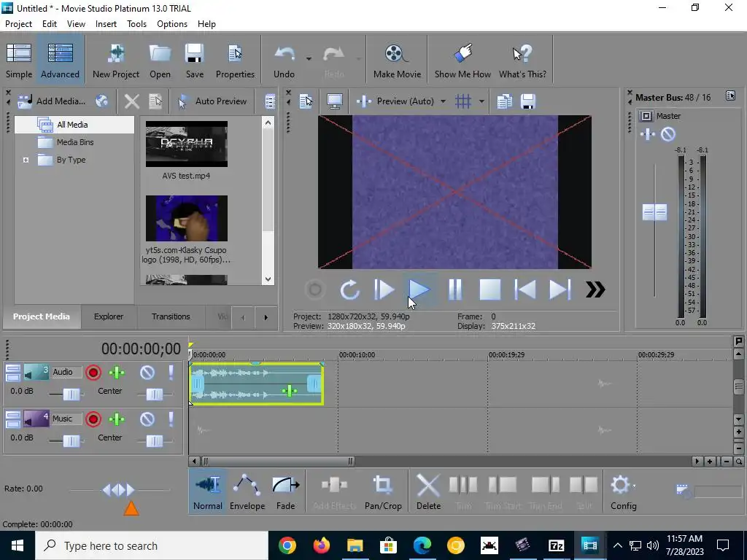Switch to Project Media tab

tap(42, 316)
